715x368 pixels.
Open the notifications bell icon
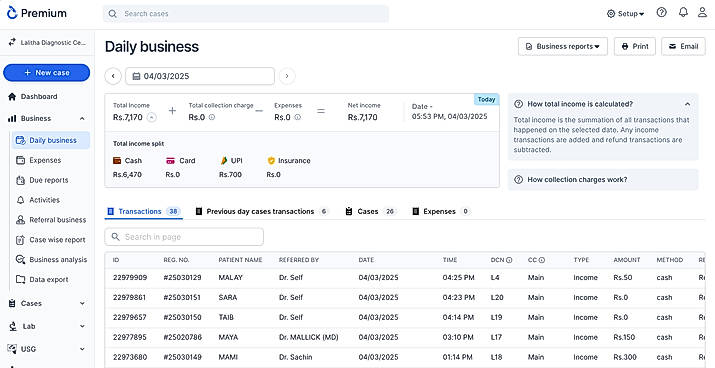pyautogui.click(x=683, y=13)
